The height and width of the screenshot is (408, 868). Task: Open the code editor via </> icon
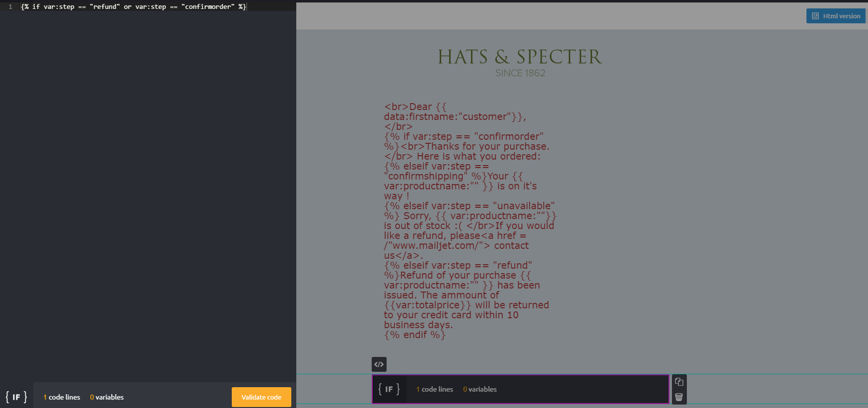point(379,364)
